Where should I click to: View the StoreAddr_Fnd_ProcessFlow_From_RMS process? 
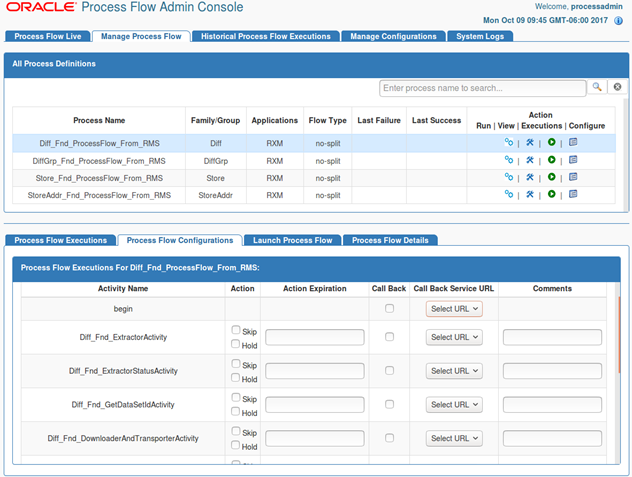(x=530, y=194)
